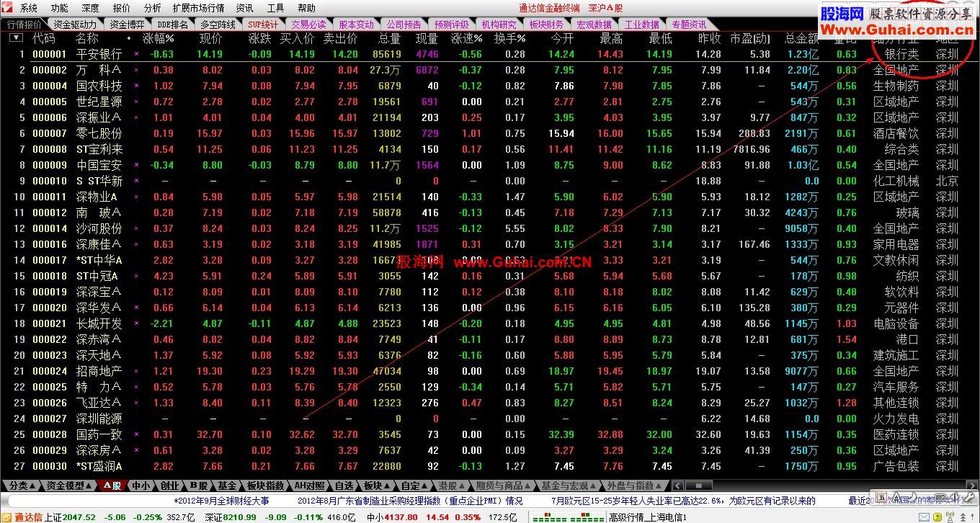Open the 分析 menu
Image resolution: width=980 pixels, height=523 pixels.
pos(152,8)
